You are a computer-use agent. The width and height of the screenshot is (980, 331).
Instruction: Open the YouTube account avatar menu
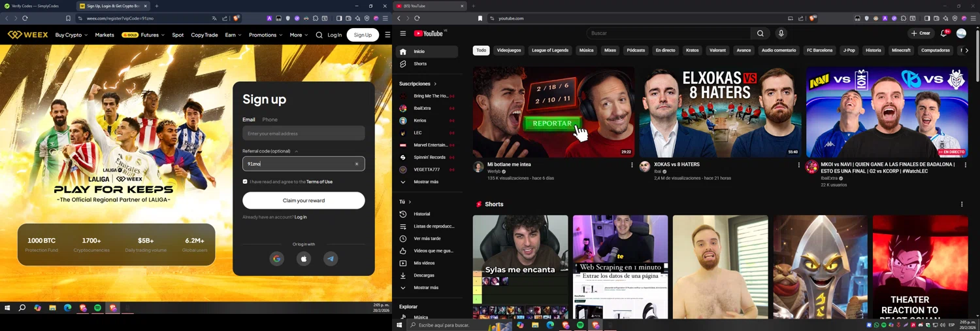(x=961, y=33)
